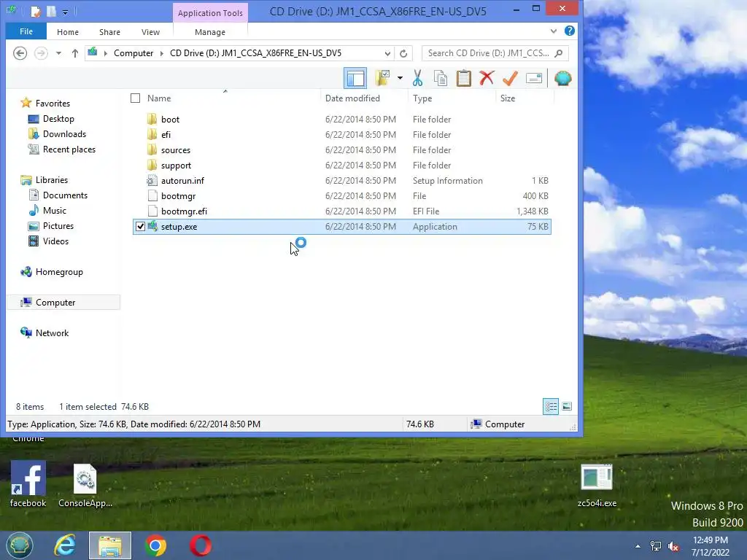The image size is (747, 560).
Task: Click the orange checkmark Properties icon
Action: (x=510, y=78)
